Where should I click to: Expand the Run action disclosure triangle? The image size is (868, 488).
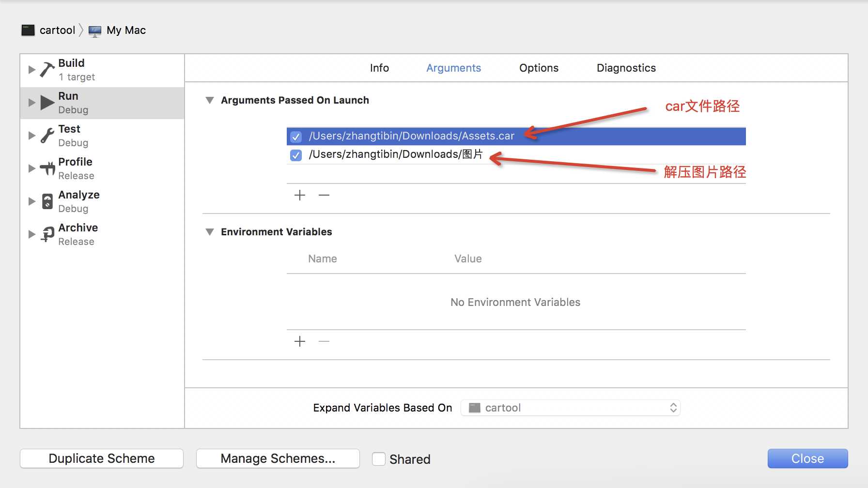pos(32,103)
